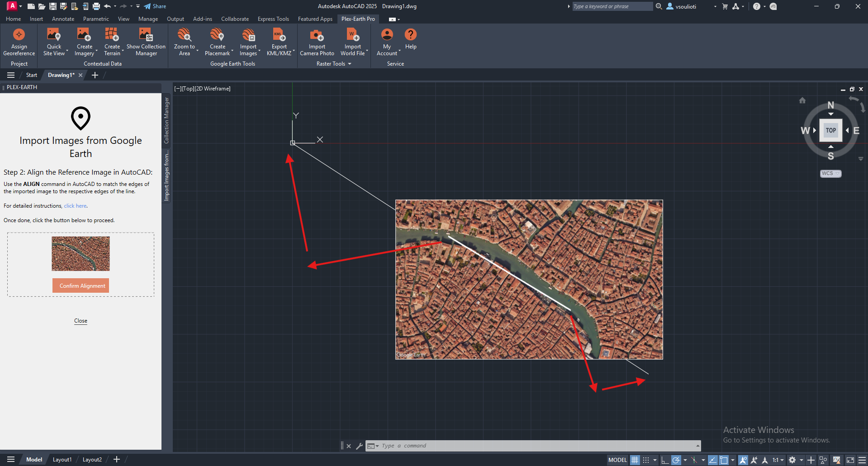Toggle MODEL space button in status bar
Viewport: 868px width, 466px height.
617,460
